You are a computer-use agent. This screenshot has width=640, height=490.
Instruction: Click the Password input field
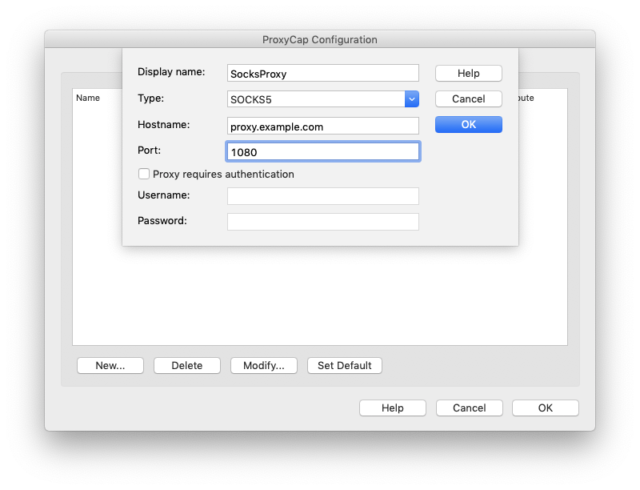click(323, 222)
